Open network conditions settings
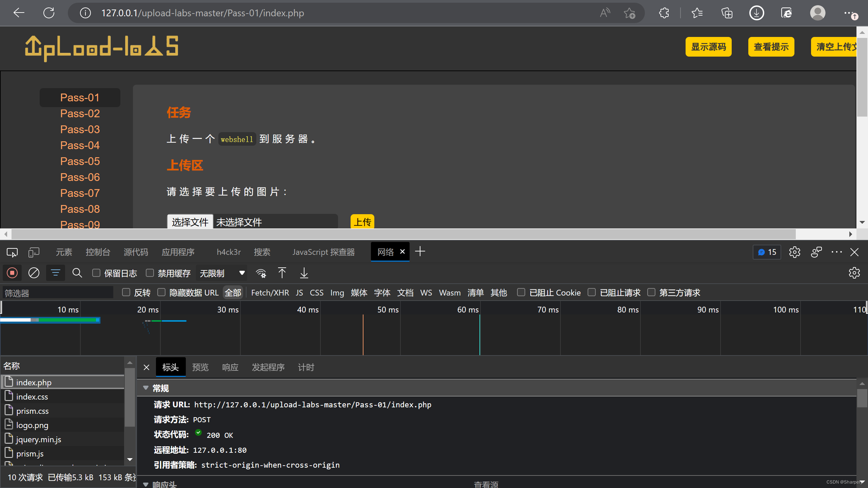Viewport: 868px width, 488px height. 261,273
